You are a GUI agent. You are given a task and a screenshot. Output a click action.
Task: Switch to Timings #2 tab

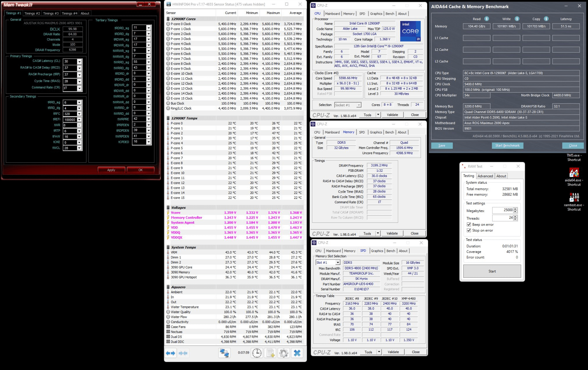pyautogui.click(x=32, y=13)
